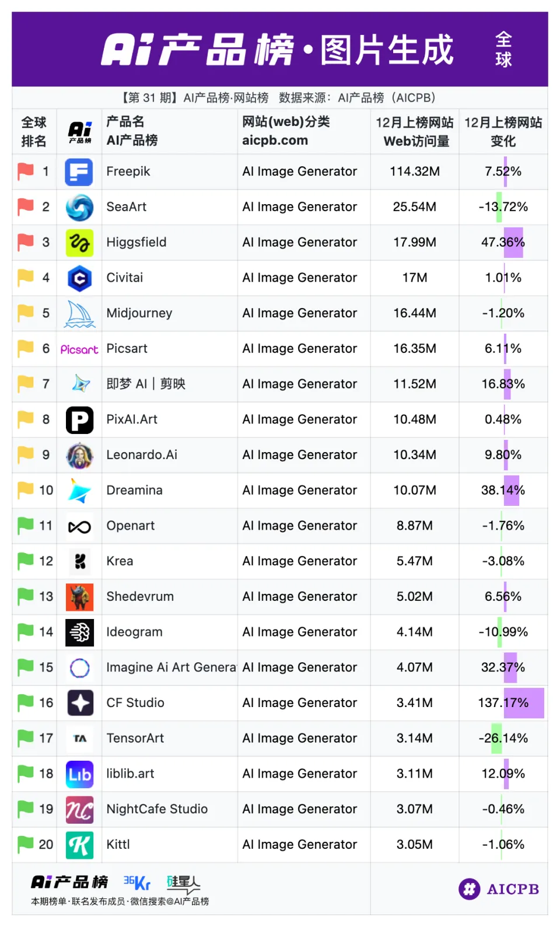Click the Leonardo.Ai product name
The height and width of the screenshot is (927, 560).
click(x=142, y=455)
